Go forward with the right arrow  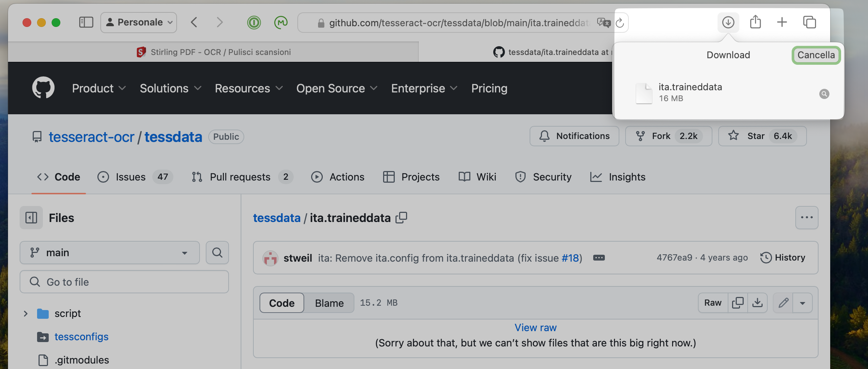pyautogui.click(x=220, y=23)
